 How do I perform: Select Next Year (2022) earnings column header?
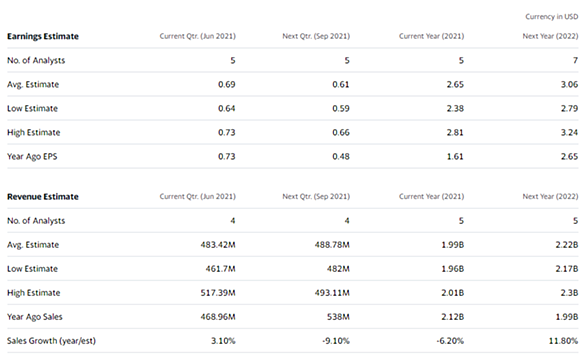coord(550,36)
